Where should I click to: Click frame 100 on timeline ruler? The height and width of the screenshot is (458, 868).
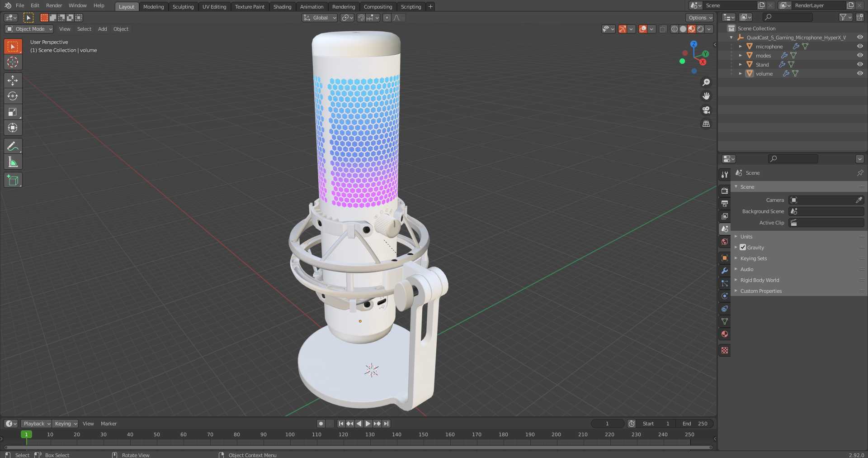290,434
